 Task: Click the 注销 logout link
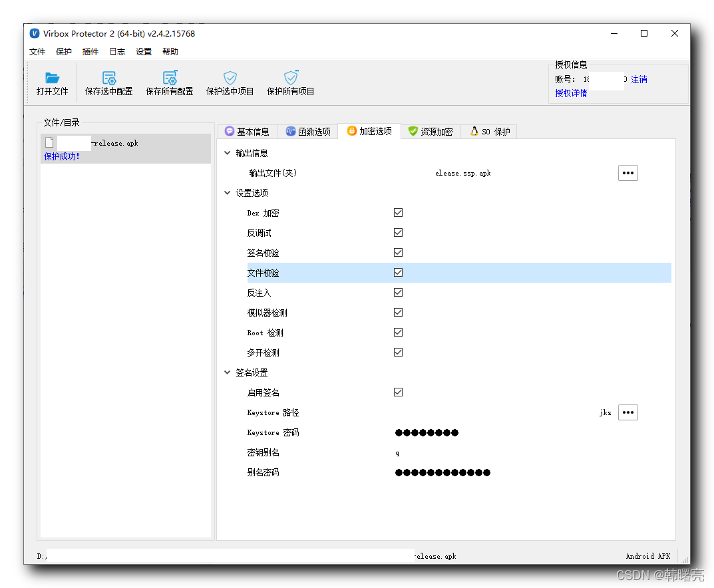coord(639,79)
